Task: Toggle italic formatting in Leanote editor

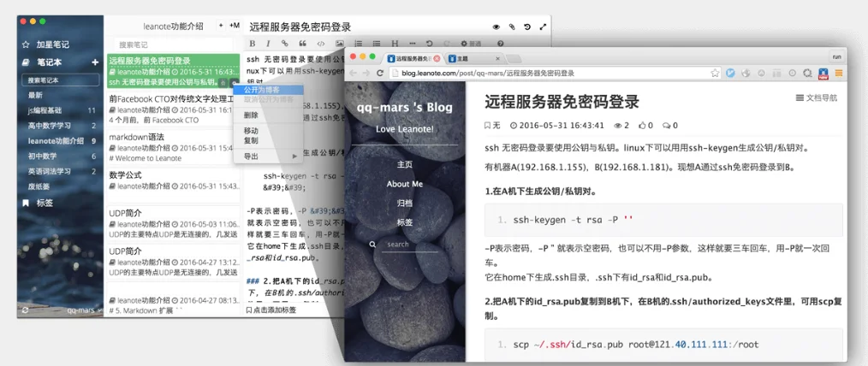Action: coord(268,43)
